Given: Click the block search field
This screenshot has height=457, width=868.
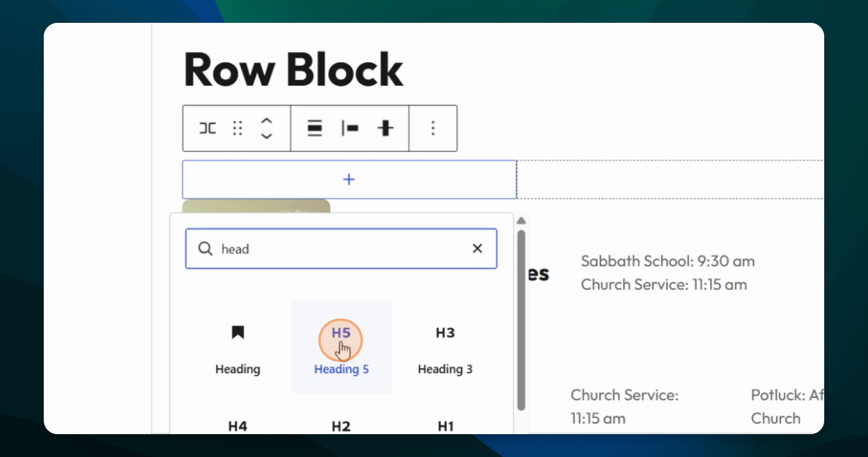Looking at the screenshot, I should coord(341,249).
